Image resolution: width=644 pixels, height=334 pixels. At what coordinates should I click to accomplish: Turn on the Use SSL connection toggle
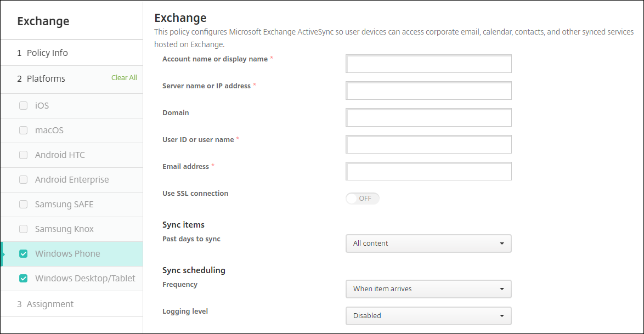363,199
